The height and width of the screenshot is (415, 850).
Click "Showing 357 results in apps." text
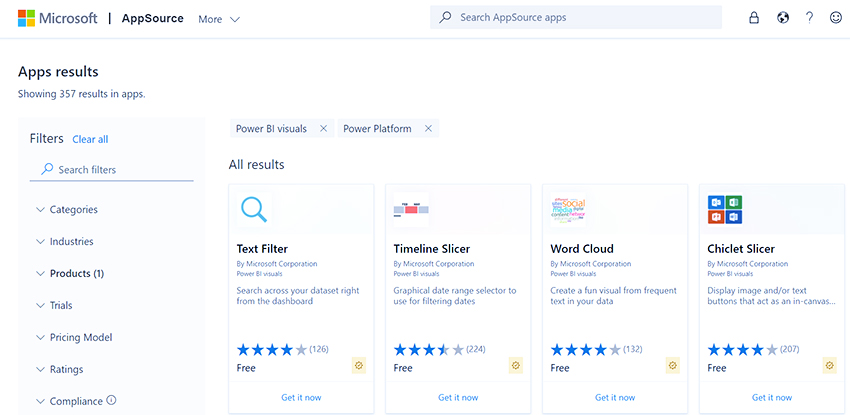coord(81,94)
